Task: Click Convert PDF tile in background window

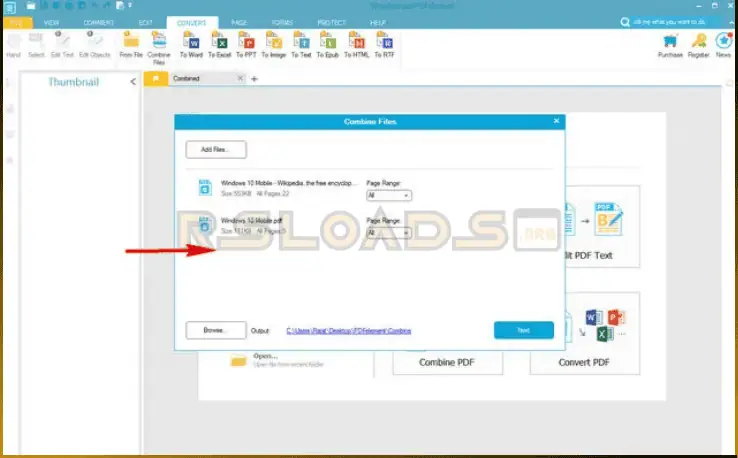Action: point(584,334)
